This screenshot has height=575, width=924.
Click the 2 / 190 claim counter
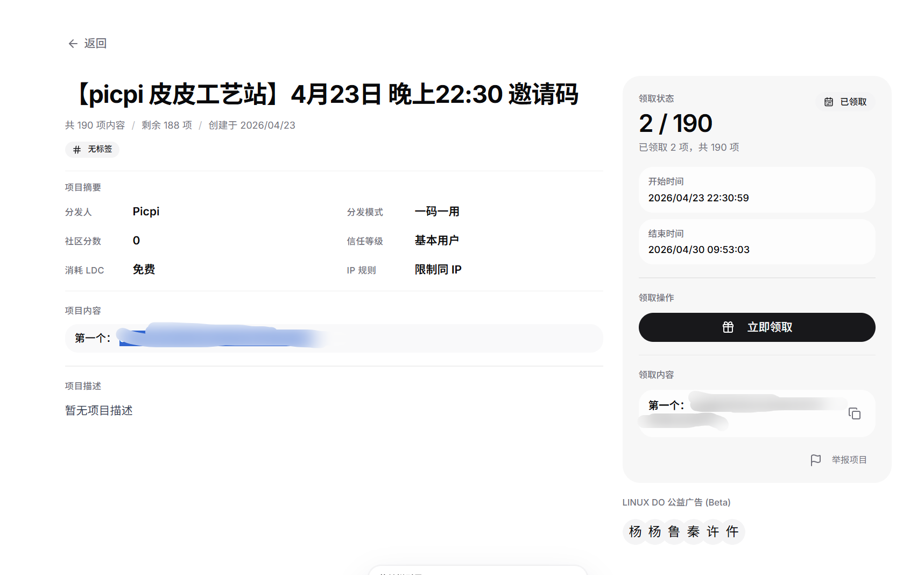point(675,124)
